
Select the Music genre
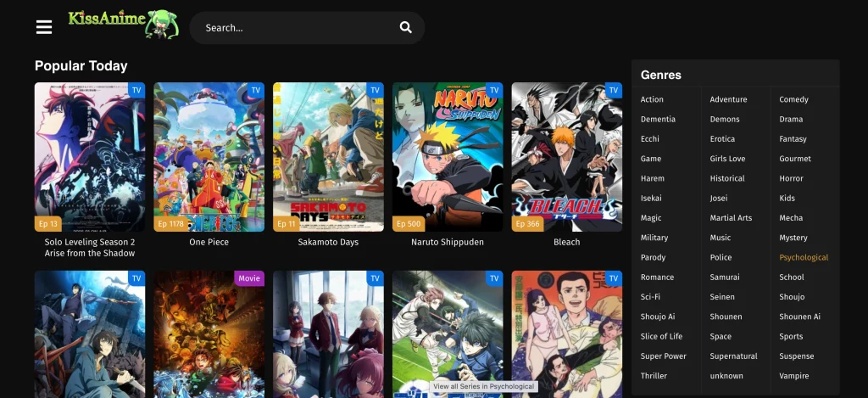(x=721, y=238)
